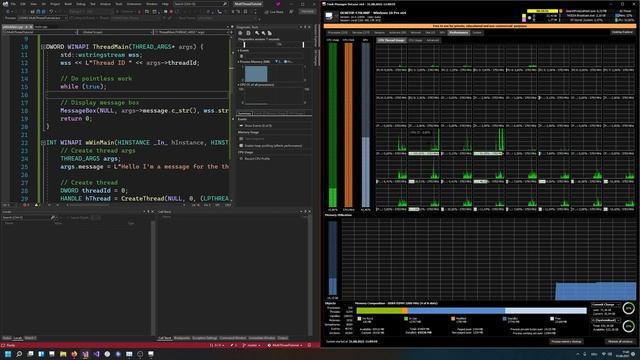Click the error count indicator below editor
Viewport: 640px width, 360px height.
point(25,205)
